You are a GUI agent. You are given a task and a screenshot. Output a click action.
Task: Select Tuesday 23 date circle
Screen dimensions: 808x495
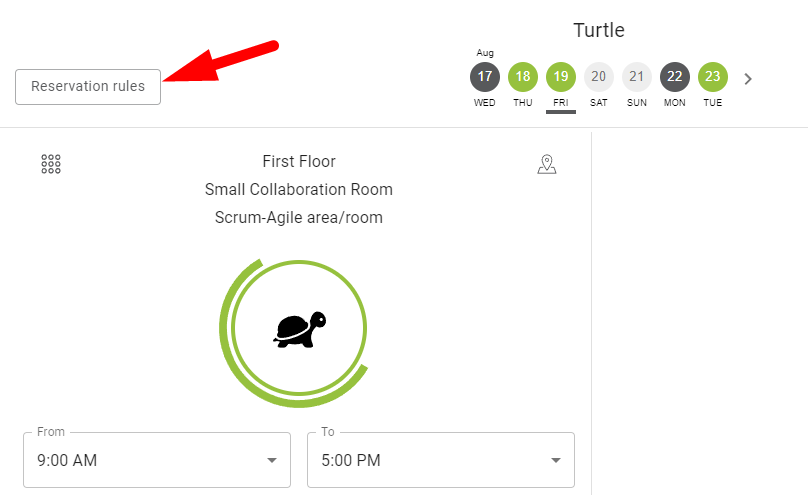pyautogui.click(x=713, y=77)
